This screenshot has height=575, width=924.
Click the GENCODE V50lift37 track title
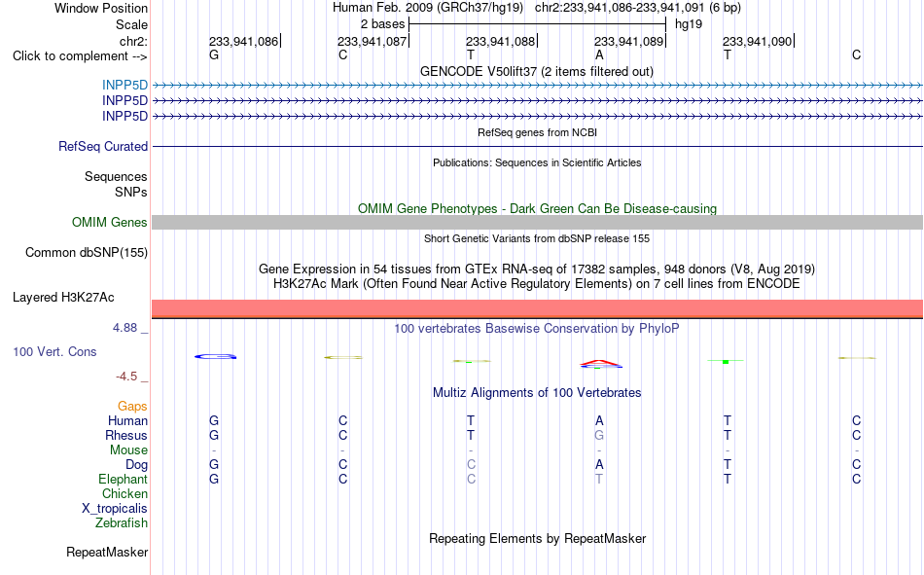click(x=536, y=71)
